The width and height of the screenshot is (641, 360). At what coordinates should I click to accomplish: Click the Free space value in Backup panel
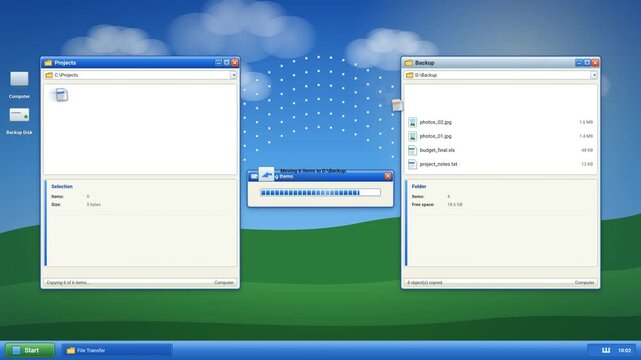pos(455,204)
